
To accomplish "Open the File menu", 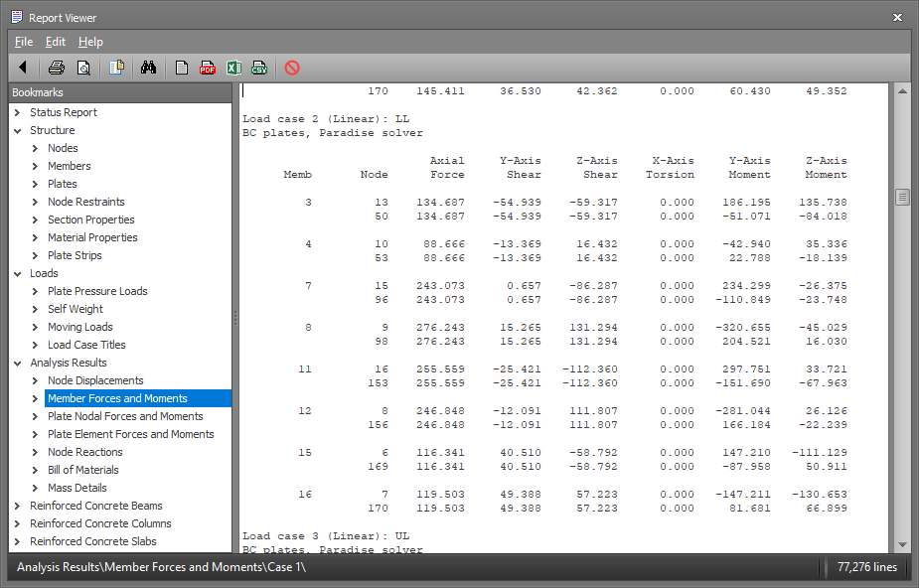I will click(x=24, y=42).
